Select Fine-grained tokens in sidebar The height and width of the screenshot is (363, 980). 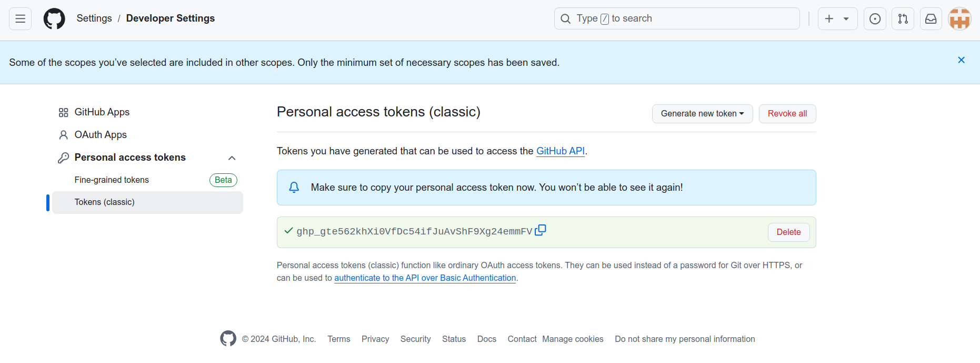point(112,180)
